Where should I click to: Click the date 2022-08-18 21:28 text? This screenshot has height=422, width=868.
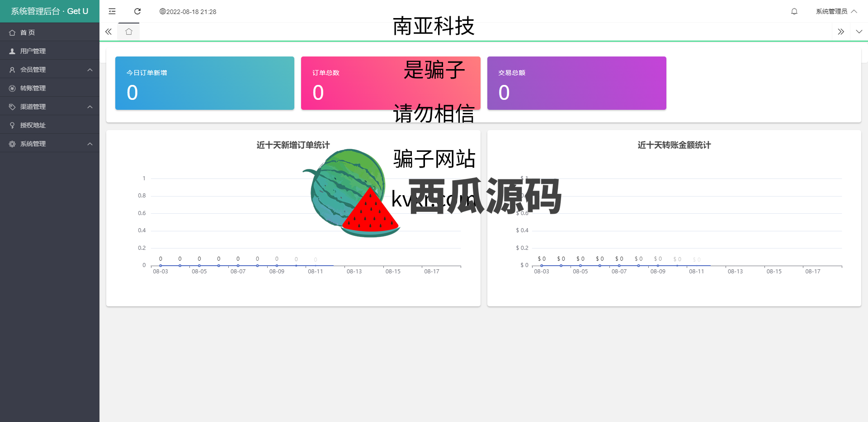[191, 12]
